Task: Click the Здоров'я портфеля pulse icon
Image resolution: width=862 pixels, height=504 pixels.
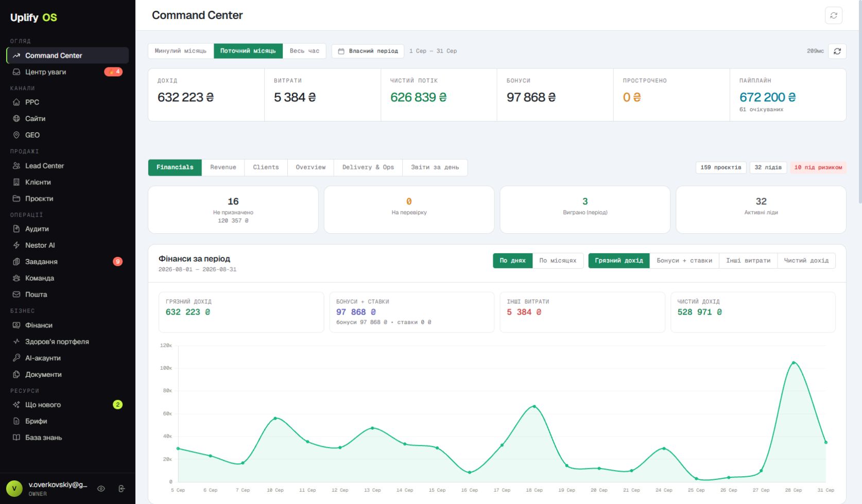Action: pos(16,342)
